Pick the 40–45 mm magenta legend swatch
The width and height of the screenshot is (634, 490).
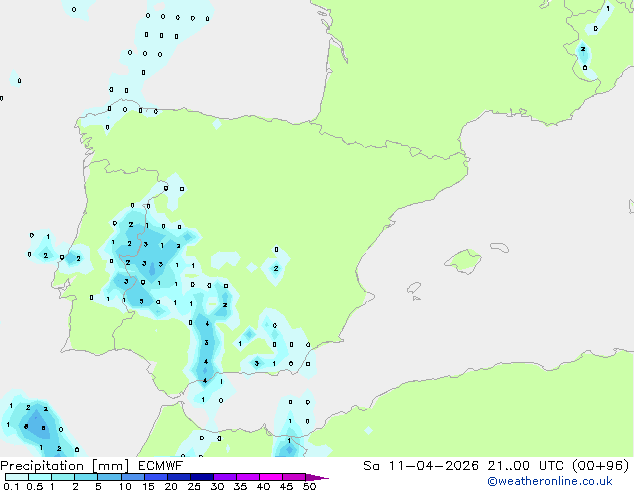click(271, 477)
